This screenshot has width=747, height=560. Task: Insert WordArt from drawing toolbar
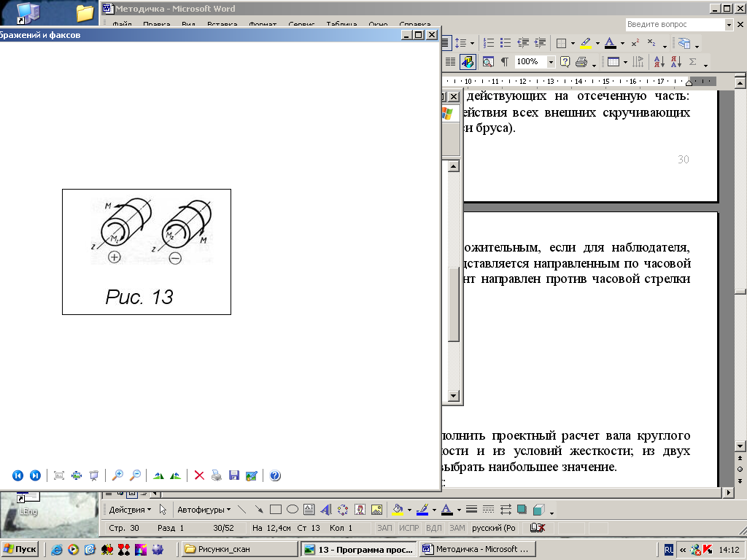click(326, 510)
